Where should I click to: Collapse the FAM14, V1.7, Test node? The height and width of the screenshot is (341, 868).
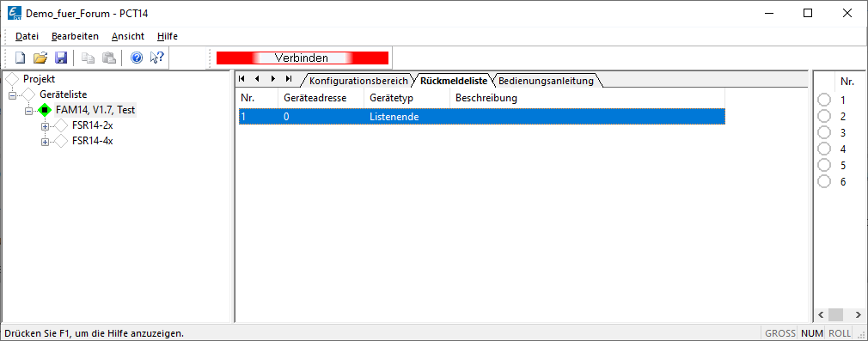point(28,112)
